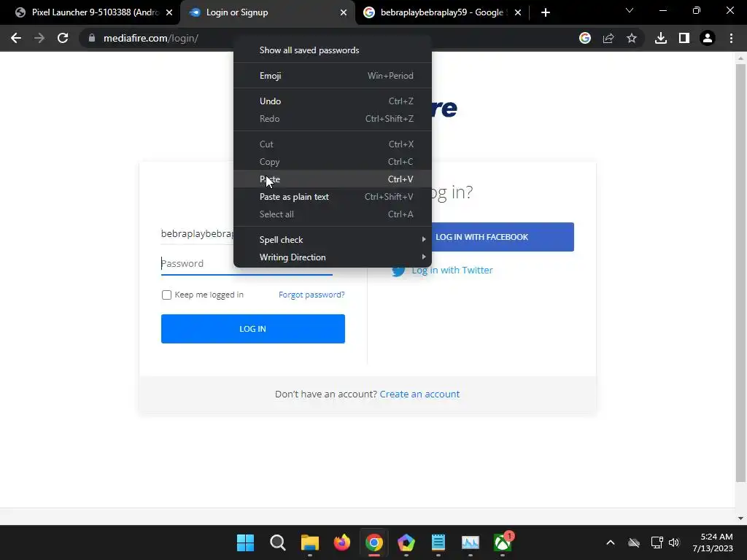Open the Chrome three-dot menu
This screenshot has height=560, width=747.
[731, 38]
